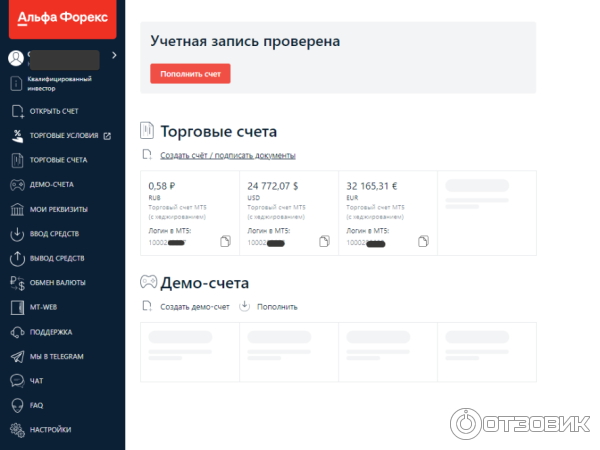
Task: Click the Создать демо-счет link
Action: (194, 306)
